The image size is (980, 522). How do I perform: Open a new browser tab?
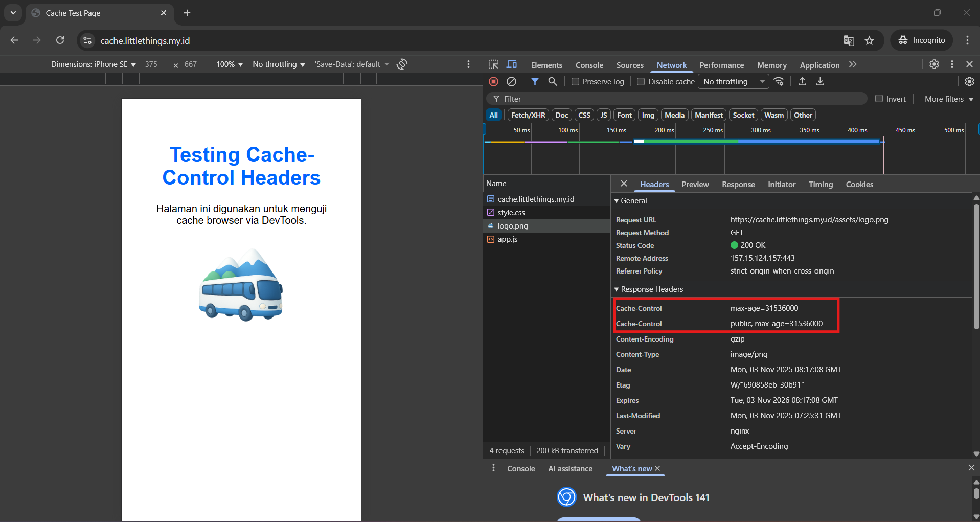coord(187,13)
